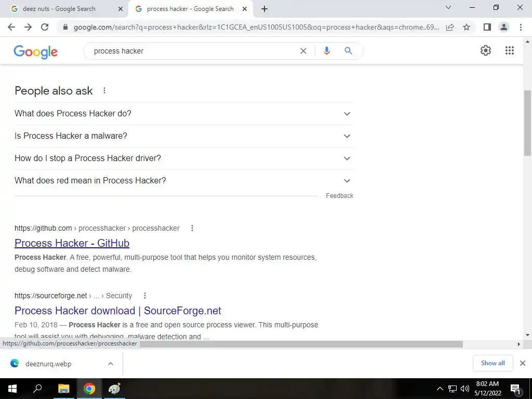Click the Feedback link
Viewport: 532px width, 399px height.
[340, 196]
